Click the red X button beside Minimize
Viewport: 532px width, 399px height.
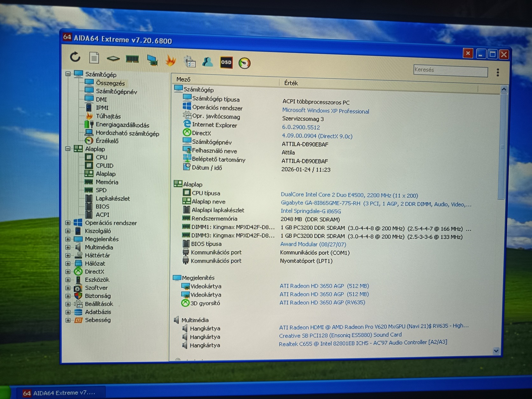468,53
